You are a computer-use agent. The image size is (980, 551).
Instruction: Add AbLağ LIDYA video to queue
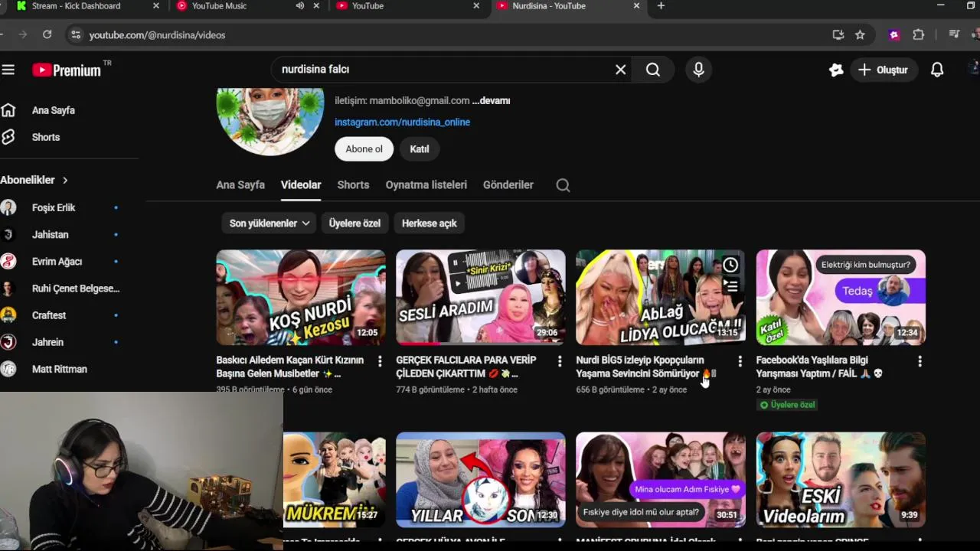pyautogui.click(x=730, y=286)
